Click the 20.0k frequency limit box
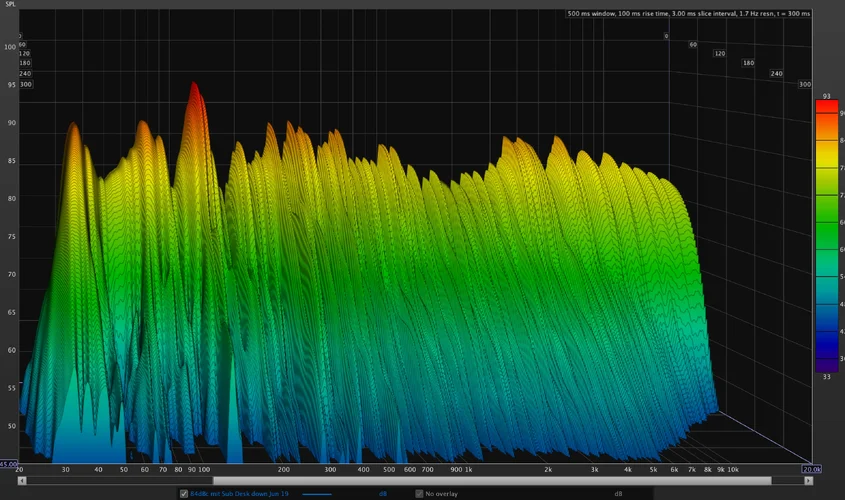This screenshot has width=845, height=500. pyautogui.click(x=811, y=468)
